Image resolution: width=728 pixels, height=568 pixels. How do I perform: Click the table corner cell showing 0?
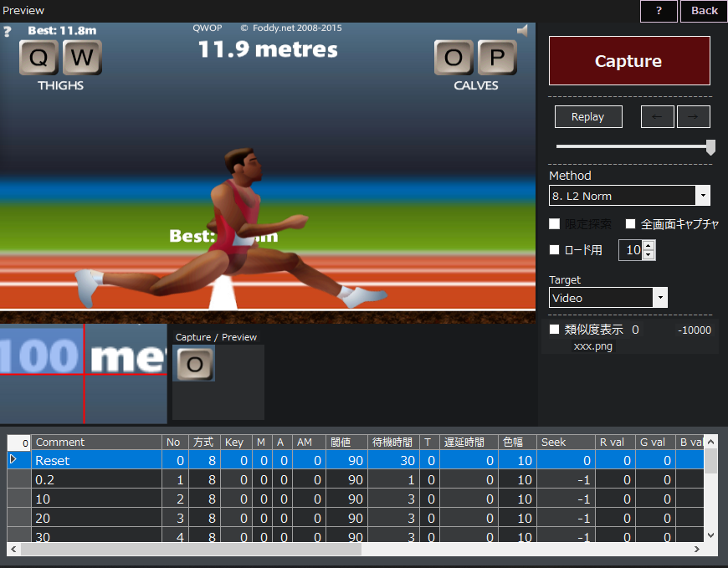(x=19, y=443)
